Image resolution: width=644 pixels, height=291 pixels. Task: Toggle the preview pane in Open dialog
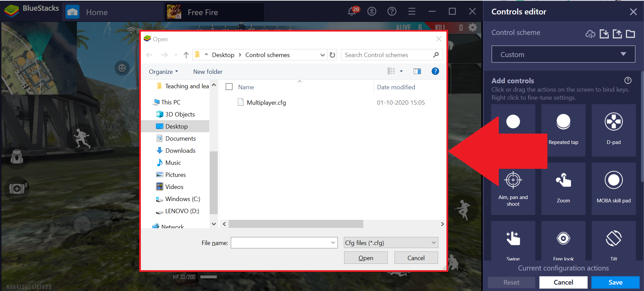[x=417, y=71]
